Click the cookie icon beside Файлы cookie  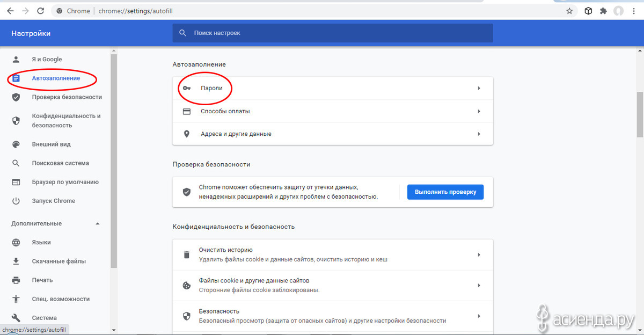pos(187,286)
